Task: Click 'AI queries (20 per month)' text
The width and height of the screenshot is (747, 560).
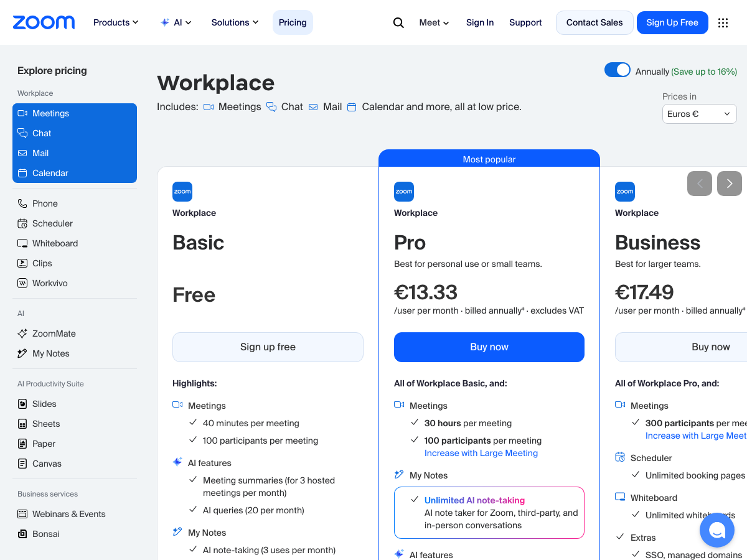Action: coord(253,510)
